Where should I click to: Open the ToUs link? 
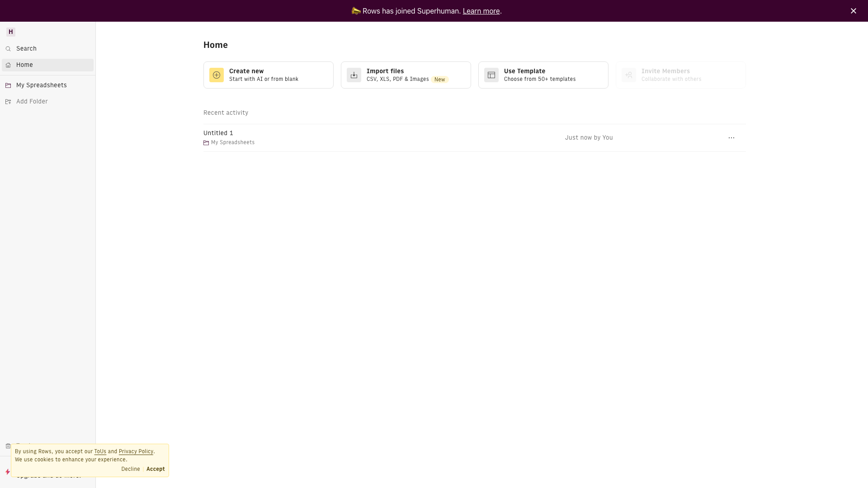coord(100,451)
